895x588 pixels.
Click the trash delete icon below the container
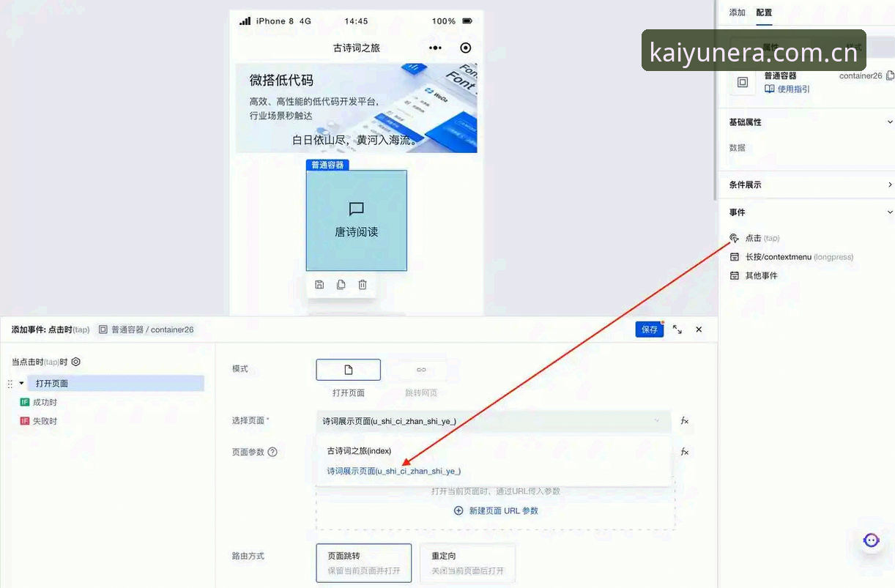[x=363, y=285]
